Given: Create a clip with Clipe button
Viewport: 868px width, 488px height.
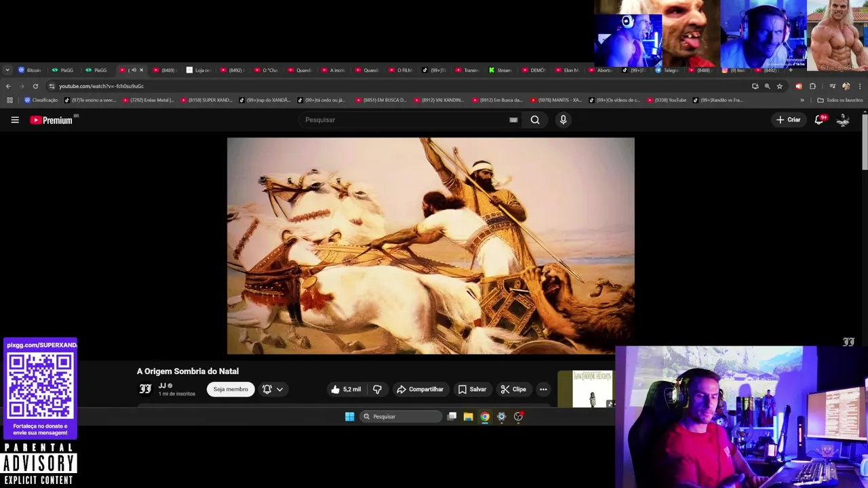Looking at the screenshot, I should 513,389.
